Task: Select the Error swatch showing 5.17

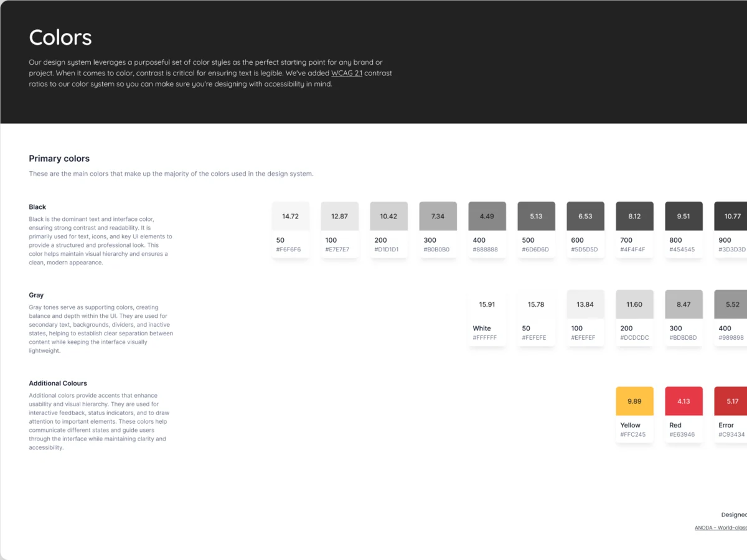Action: [x=731, y=401]
